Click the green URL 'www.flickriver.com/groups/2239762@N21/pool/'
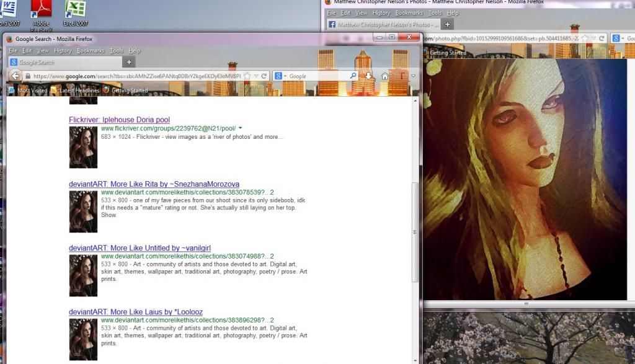635x364 pixels. (x=169, y=128)
